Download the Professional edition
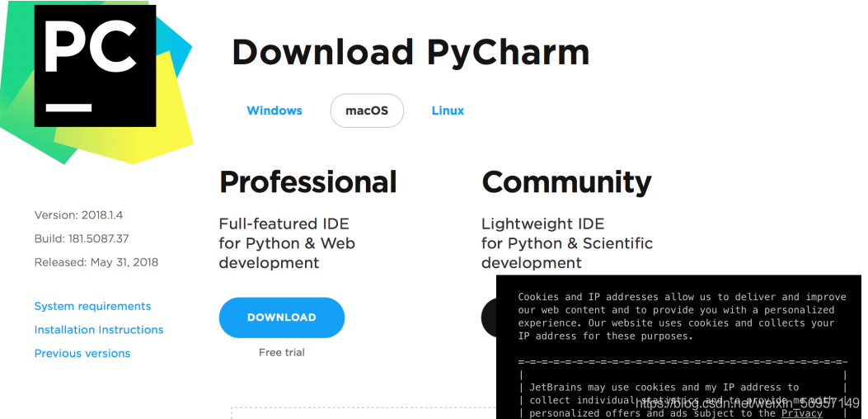 point(282,318)
